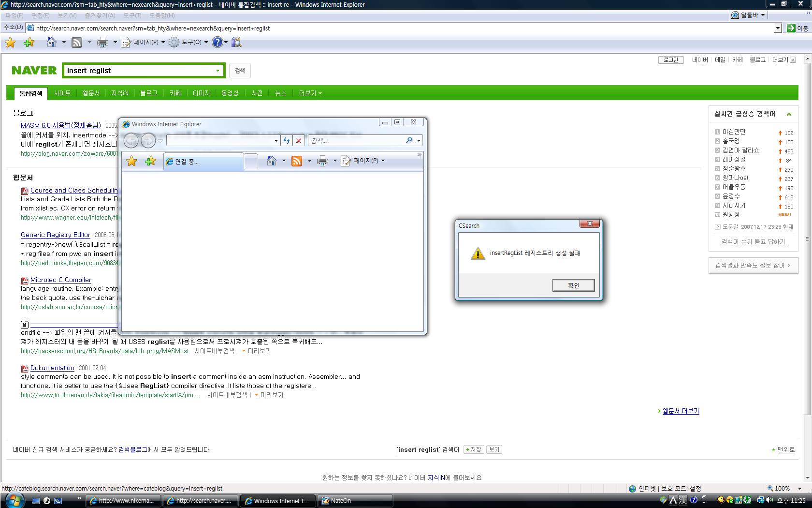
Task: Click the NAVER logo
Action: [x=34, y=71]
